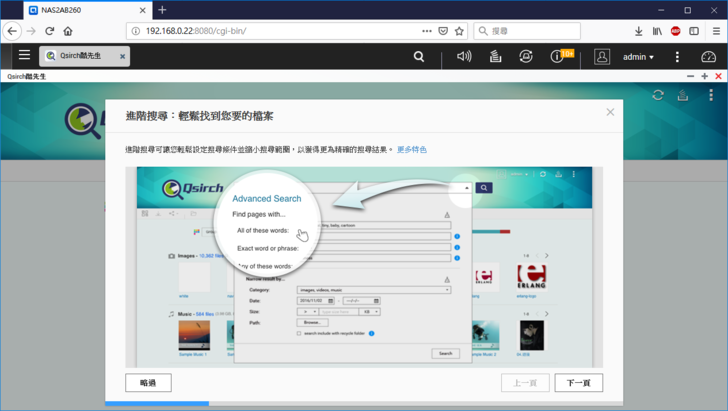This screenshot has width=728, height=411.
Task: Click the 下一頁 next page button
Action: [578, 383]
